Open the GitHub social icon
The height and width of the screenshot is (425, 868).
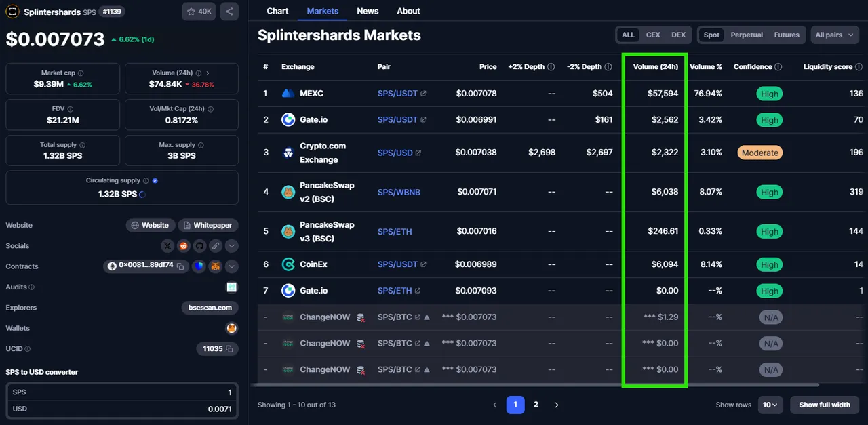click(x=199, y=246)
